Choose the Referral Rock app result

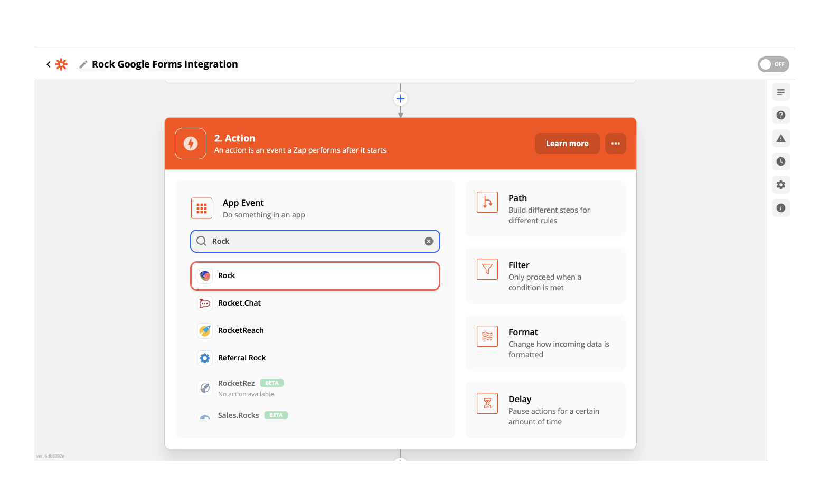coord(315,358)
